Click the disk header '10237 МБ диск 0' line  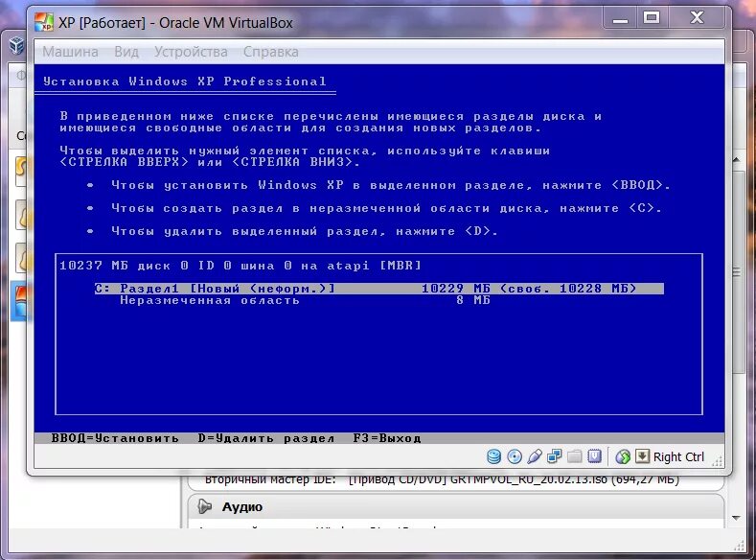(x=241, y=266)
